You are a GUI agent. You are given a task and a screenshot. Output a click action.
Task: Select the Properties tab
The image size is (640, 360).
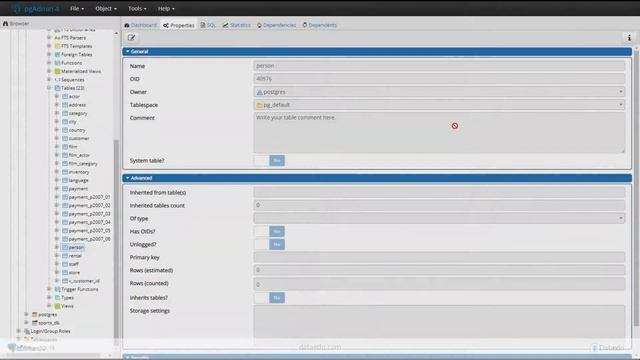179,25
